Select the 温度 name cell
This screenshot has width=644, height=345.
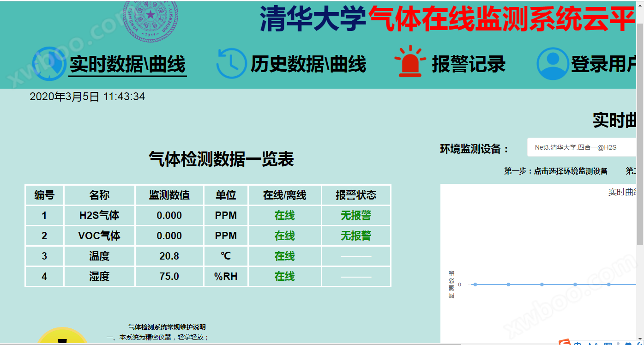pyautogui.click(x=99, y=256)
